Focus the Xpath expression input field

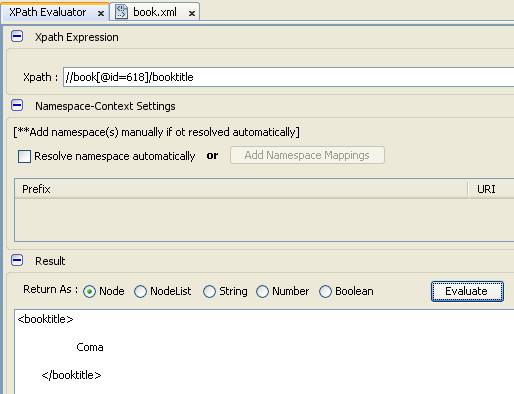[288, 77]
